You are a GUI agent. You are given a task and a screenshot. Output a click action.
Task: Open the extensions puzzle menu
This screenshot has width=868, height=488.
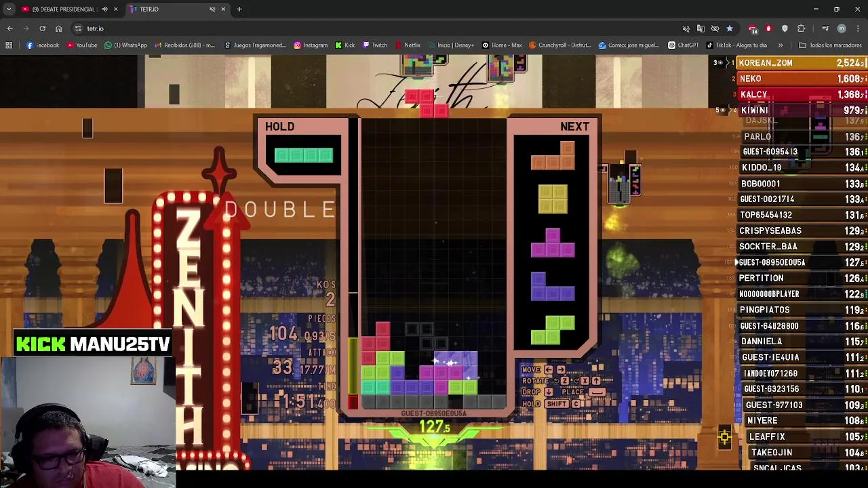coord(801,28)
